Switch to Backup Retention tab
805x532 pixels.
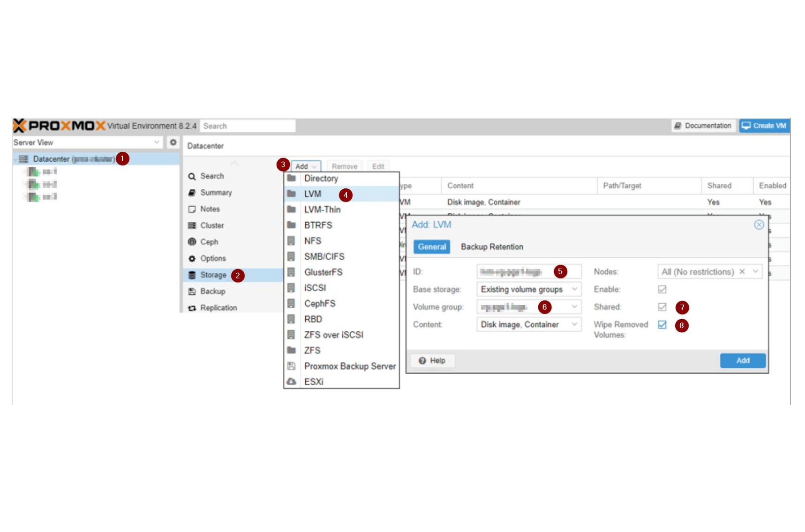[492, 247]
